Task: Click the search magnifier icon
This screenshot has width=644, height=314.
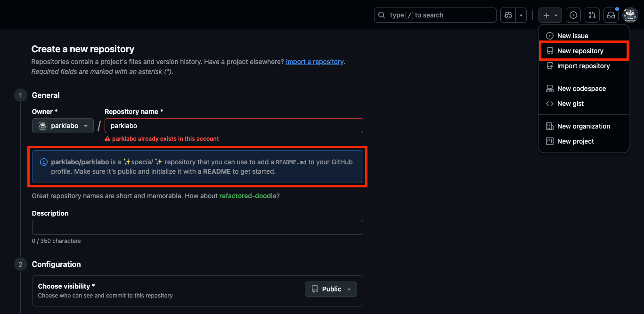Action: [382, 15]
